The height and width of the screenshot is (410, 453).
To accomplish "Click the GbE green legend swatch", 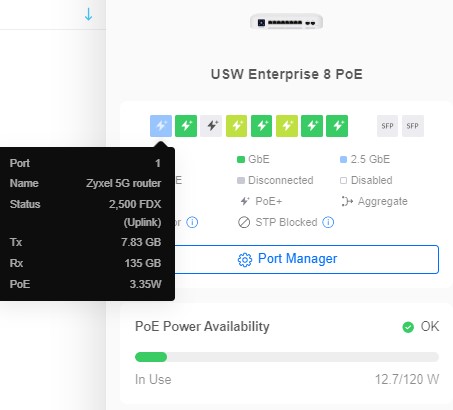I will [241, 160].
